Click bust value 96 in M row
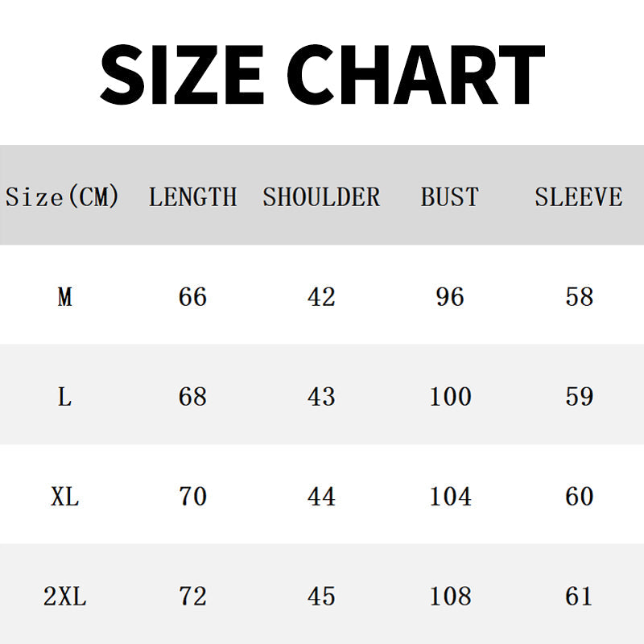 pyautogui.click(x=450, y=297)
